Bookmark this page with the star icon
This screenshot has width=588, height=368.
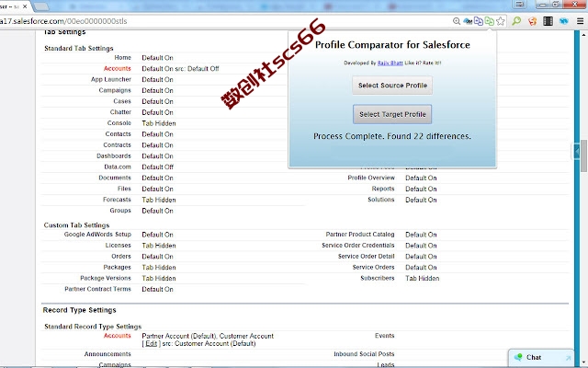(500, 21)
